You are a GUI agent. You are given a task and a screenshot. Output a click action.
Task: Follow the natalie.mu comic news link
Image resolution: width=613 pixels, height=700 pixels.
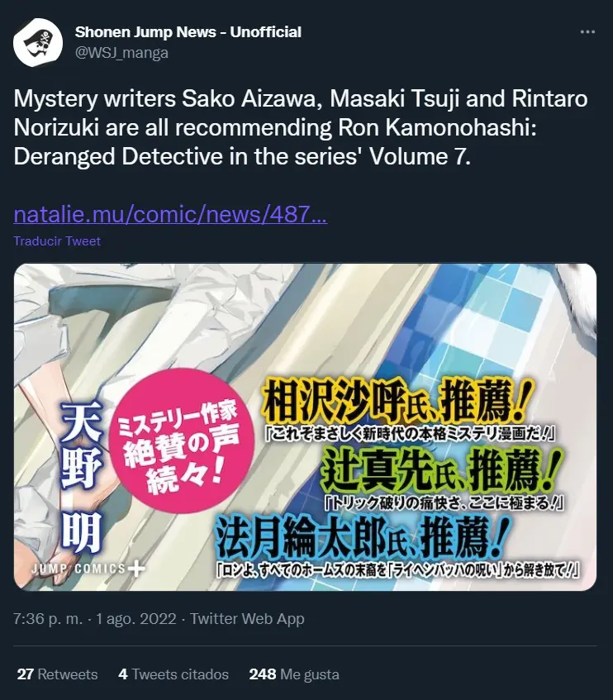[x=170, y=214]
